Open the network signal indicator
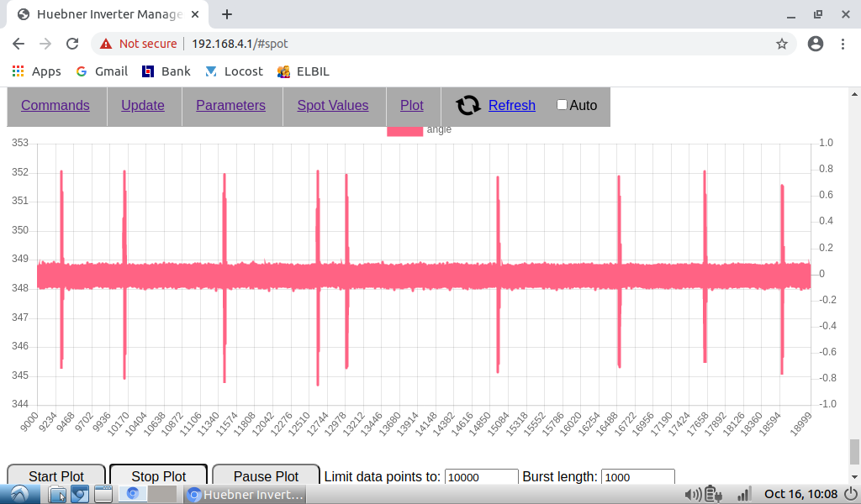This screenshot has height=504, width=861. (743, 494)
